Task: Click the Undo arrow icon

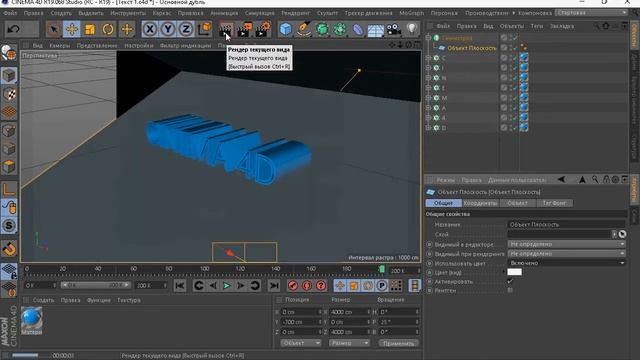Action: click(14, 29)
